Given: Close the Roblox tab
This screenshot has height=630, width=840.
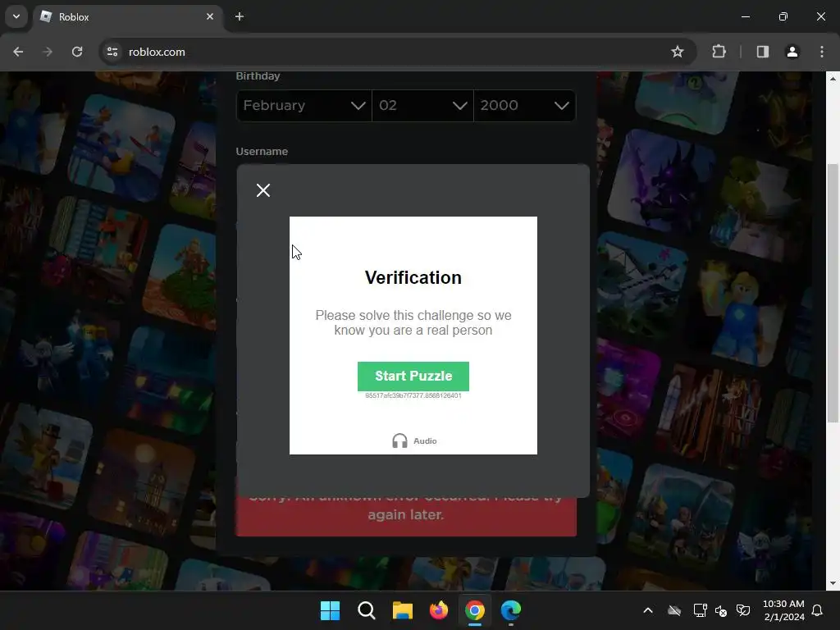Looking at the screenshot, I should point(210,17).
